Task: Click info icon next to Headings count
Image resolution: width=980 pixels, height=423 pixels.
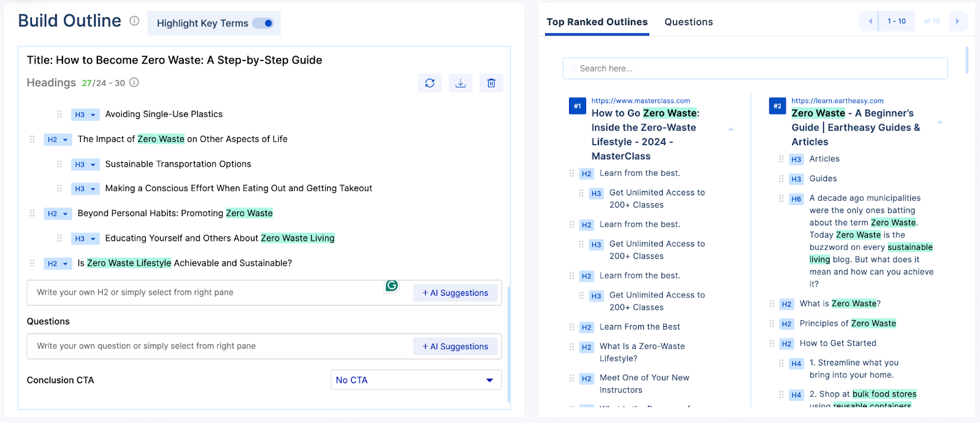Action: click(x=134, y=82)
